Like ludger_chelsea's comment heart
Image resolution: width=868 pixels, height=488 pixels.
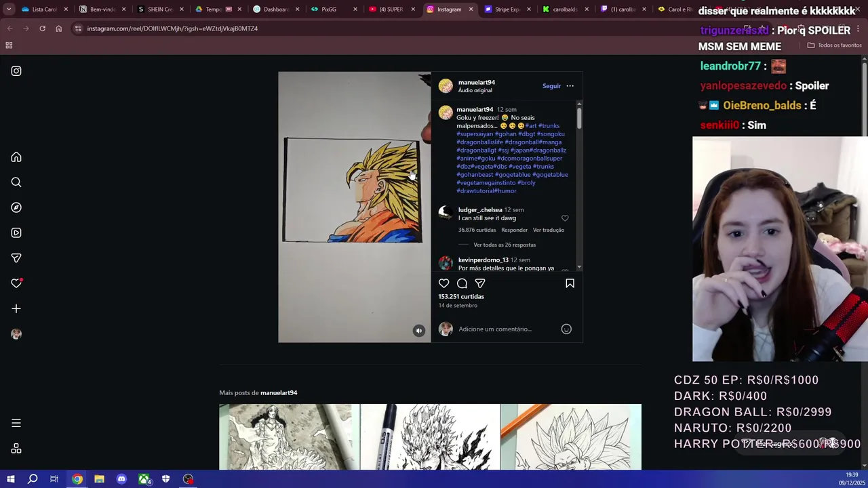point(565,218)
